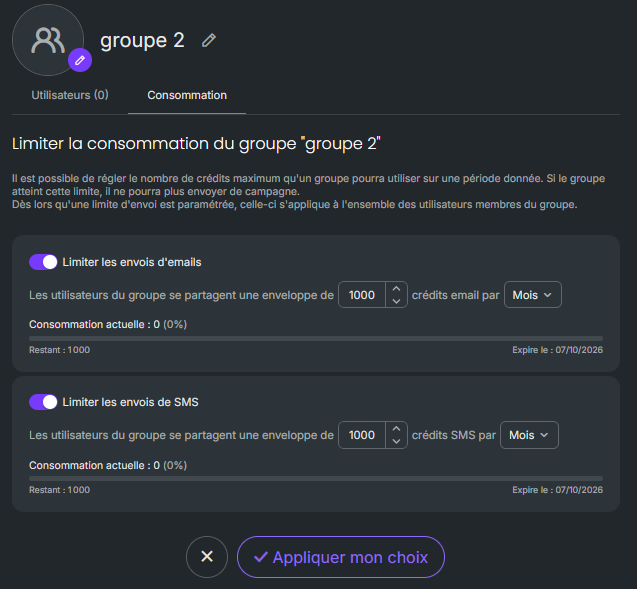Select the Consommation tab

pos(187,95)
